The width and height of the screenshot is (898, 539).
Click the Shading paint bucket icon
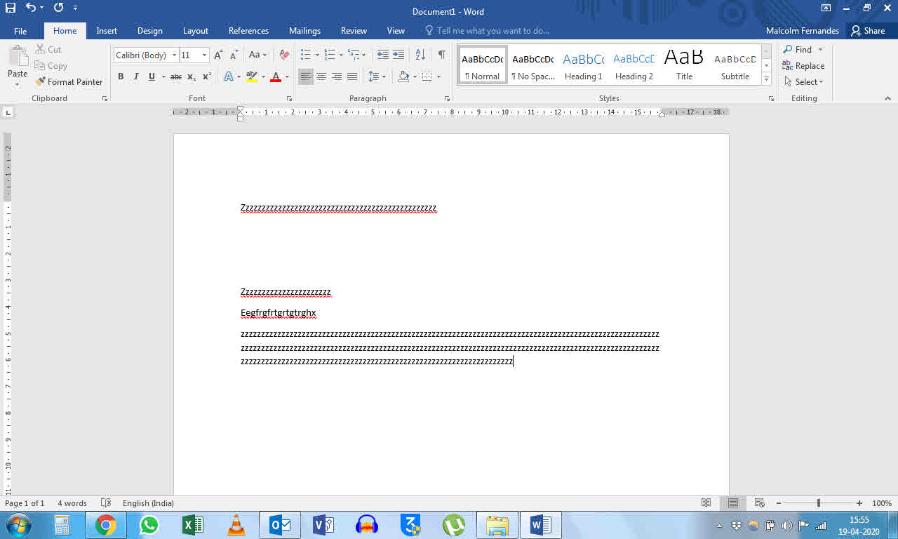point(404,76)
